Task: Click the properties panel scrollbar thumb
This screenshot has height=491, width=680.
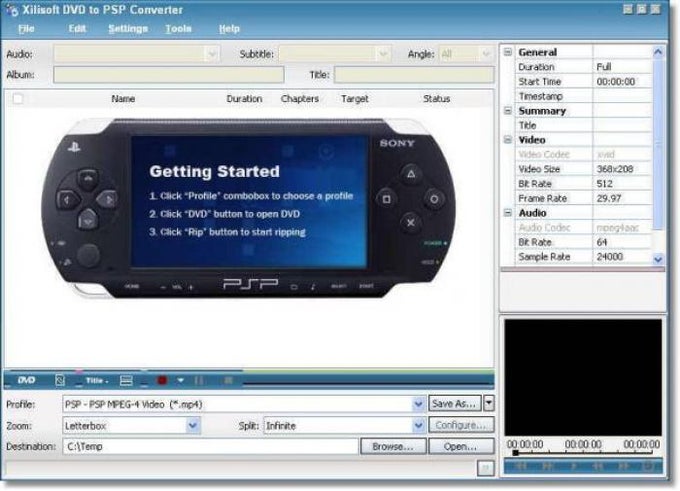Action: pyautogui.click(x=658, y=143)
